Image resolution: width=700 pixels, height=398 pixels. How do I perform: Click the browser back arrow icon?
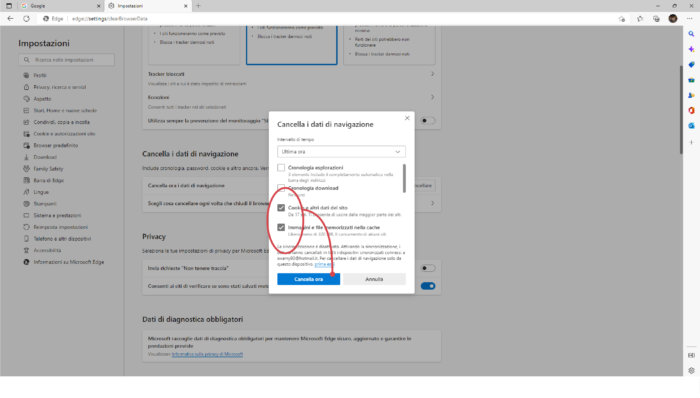coord(10,19)
